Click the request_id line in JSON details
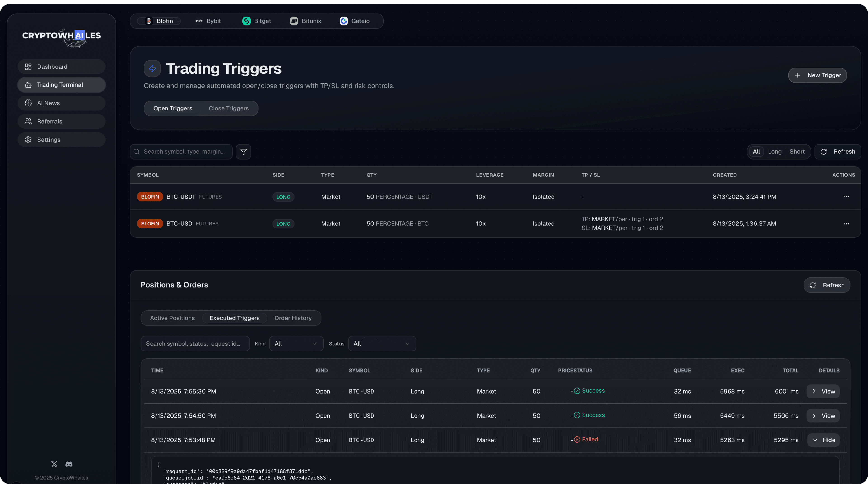The image size is (868, 488). pyautogui.click(x=238, y=471)
